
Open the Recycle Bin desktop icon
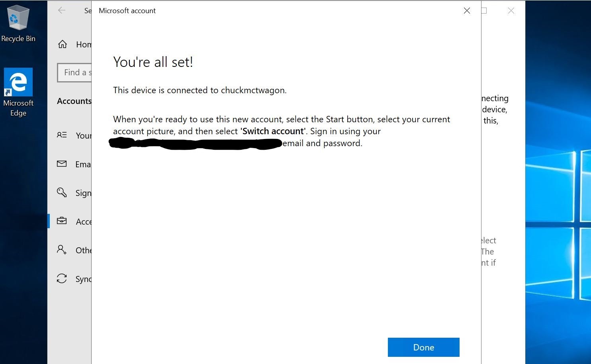tap(18, 23)
